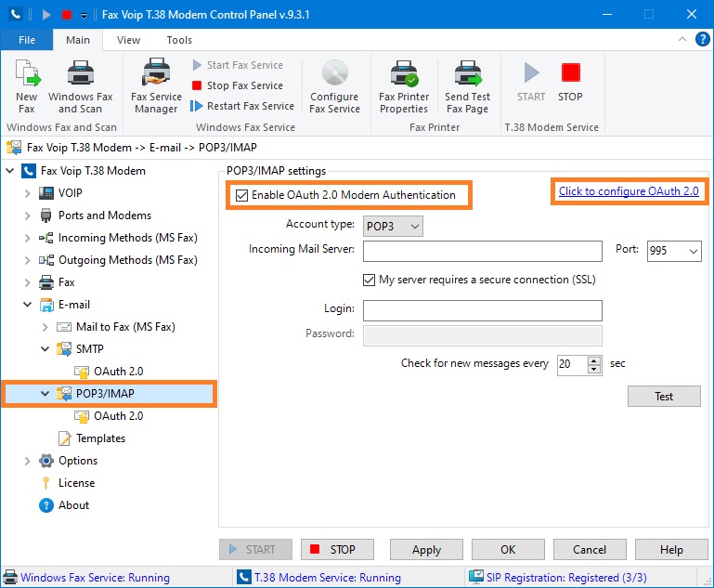Viewport: 714px width, 588px height.
Task: Open Configure Fax Service
Action: 334,86
